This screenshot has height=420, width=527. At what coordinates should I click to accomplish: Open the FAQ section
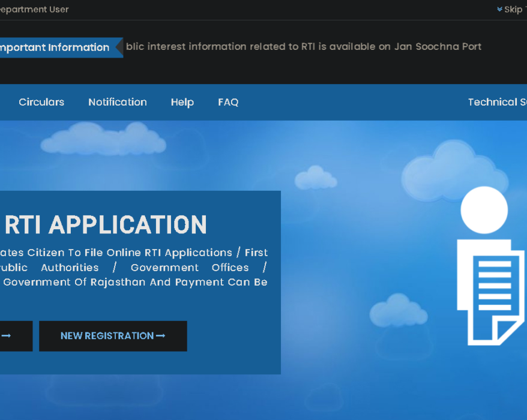228,102
